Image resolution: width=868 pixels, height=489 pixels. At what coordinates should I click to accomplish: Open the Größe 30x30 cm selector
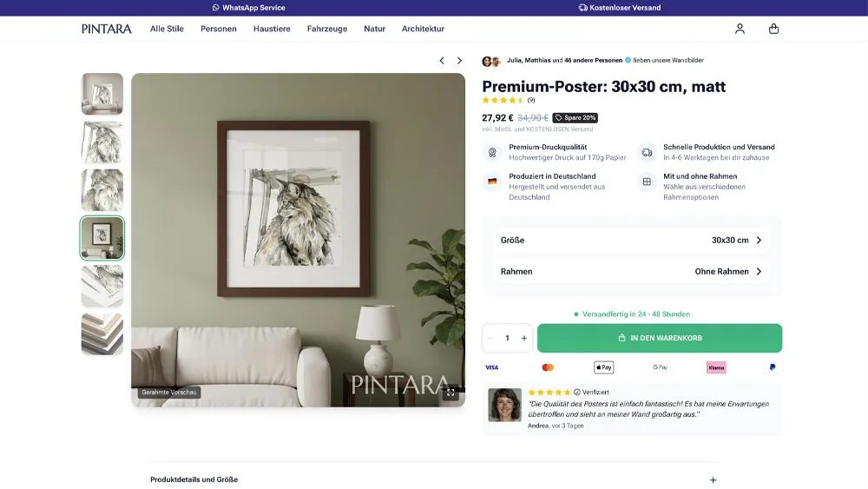631,241
